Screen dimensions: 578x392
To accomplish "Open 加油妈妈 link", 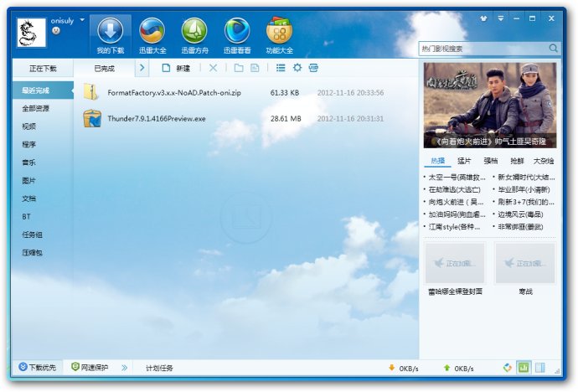I will [457, 214].
